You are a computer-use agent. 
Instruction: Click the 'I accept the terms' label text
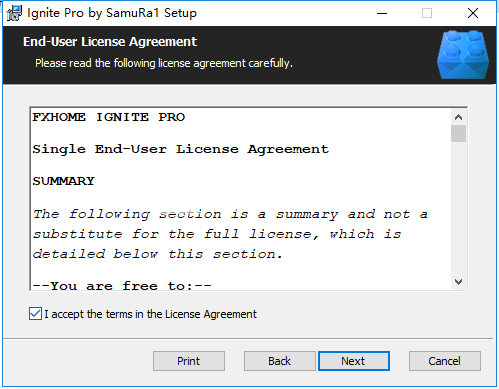coord(150,314)
